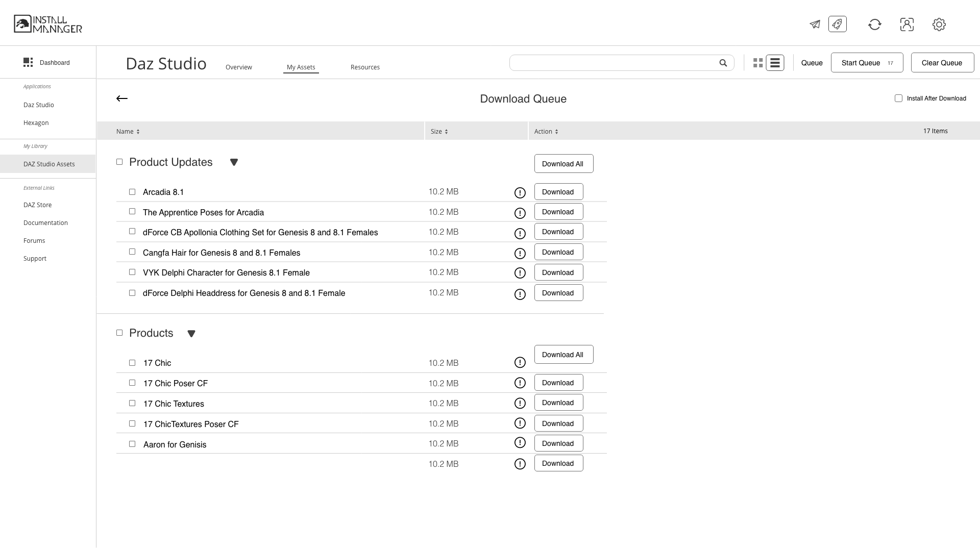The width and height of the screenshot is (980, 550).
Task: Check dForce Delphi Headdress item
Action: [132, 293]
